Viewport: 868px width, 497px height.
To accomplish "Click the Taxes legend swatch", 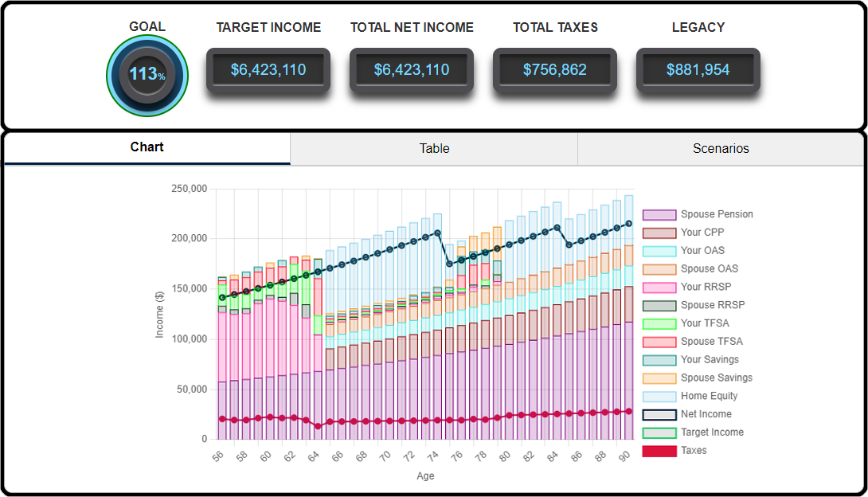I will [659, 451].
